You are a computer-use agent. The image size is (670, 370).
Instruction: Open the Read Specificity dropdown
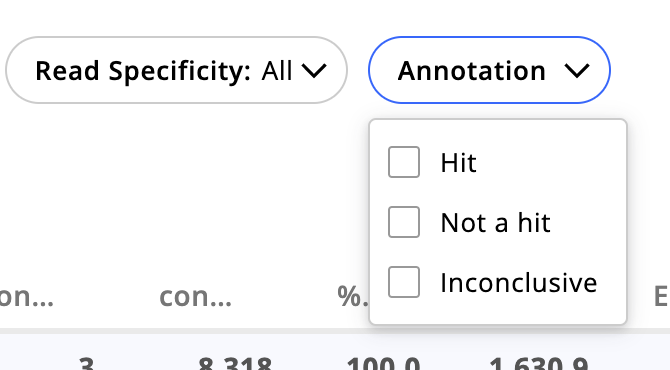point(176,70)
